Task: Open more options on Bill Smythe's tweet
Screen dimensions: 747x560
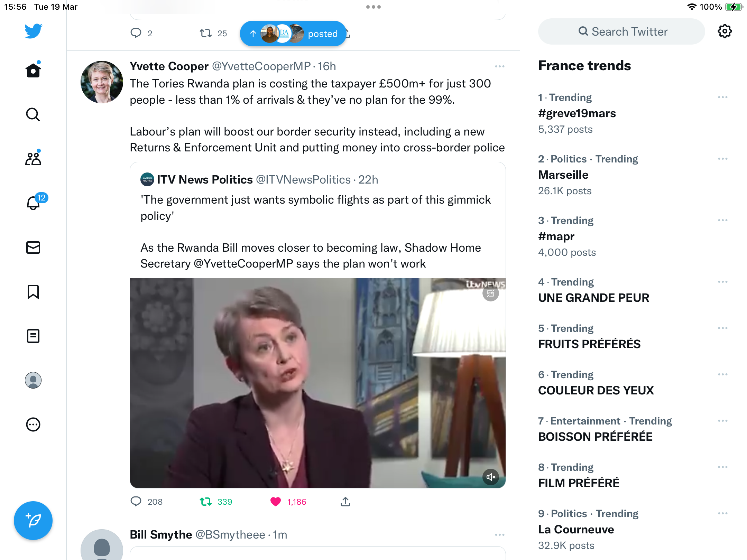Action: [x=500, y=535]
